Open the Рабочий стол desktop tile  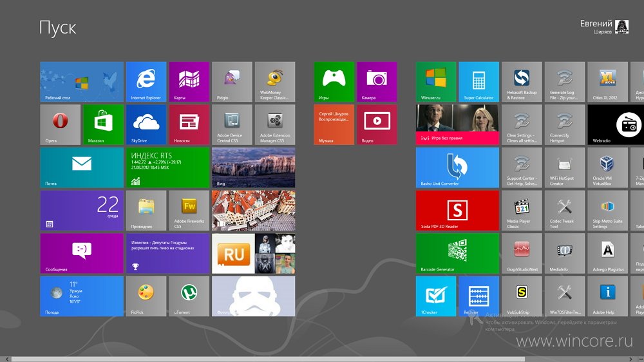click(x=82, y=82)
